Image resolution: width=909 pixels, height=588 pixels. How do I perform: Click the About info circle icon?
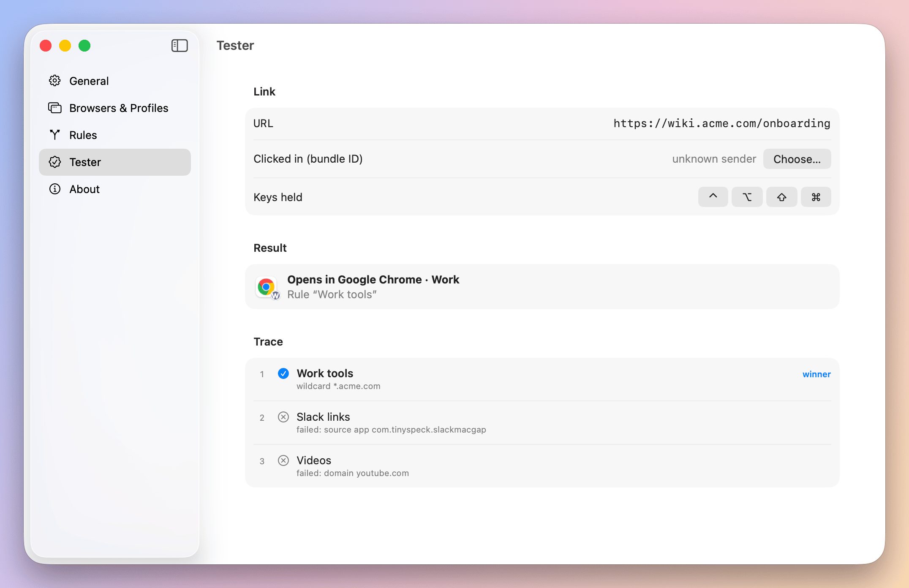(x=55, y=189)
